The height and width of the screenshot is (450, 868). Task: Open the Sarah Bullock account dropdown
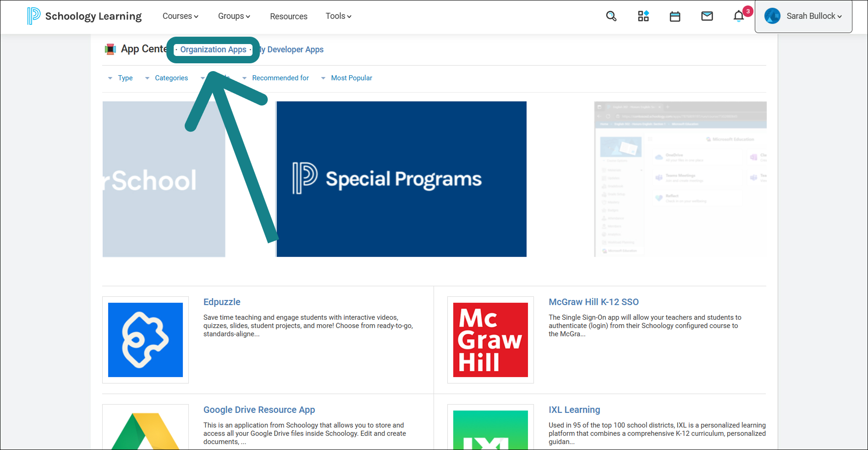click(x=803, y=16)
